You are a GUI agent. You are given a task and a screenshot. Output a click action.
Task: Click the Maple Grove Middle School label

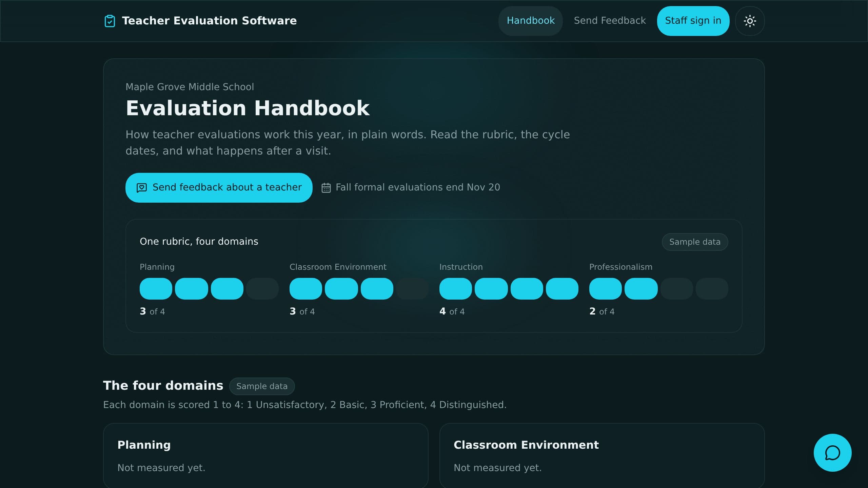pos(190,87)
